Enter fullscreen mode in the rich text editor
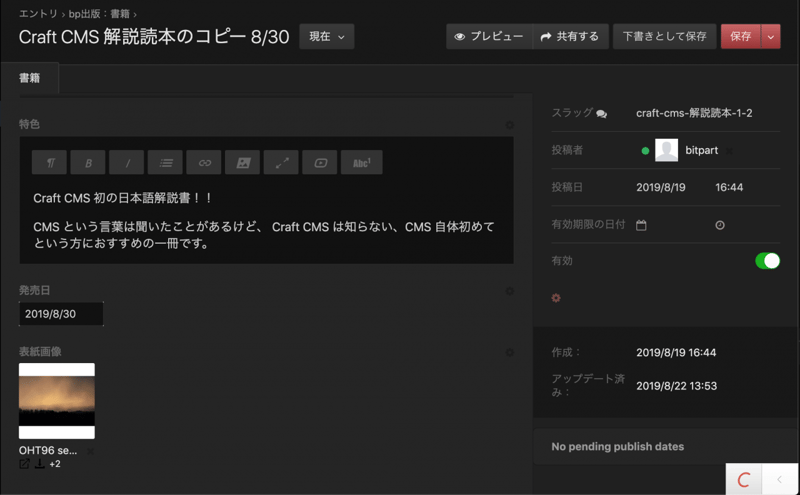Viewport: 800px width, 495px height. tap(281, 162)
